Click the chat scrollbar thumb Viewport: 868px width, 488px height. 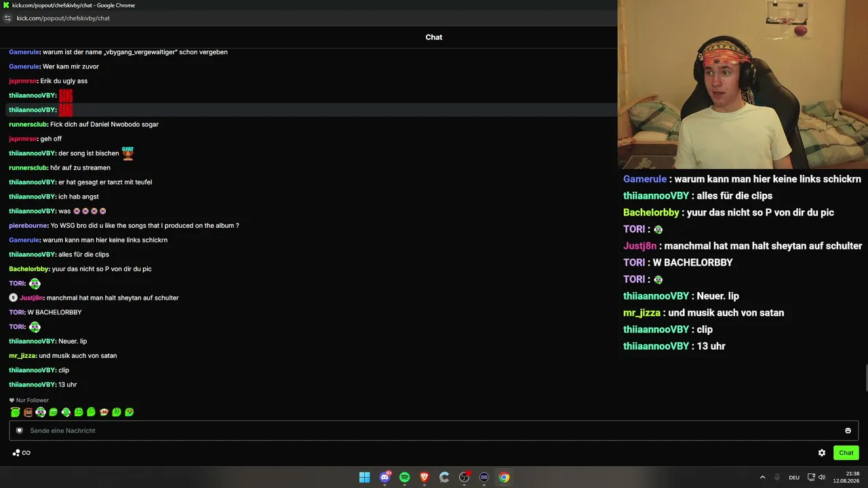(x=866, y=378)
